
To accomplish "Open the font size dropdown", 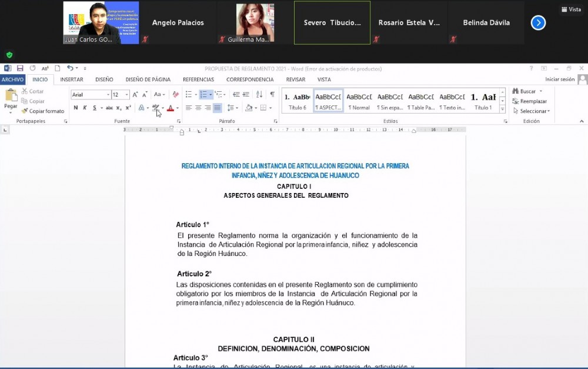I will coord(126,95).
